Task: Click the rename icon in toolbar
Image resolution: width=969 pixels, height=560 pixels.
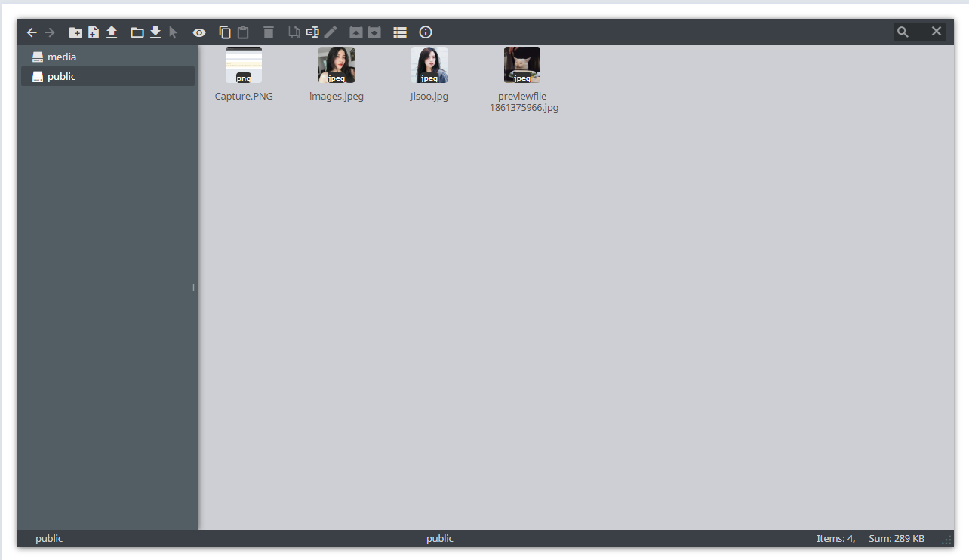Action: pos(312,32)
